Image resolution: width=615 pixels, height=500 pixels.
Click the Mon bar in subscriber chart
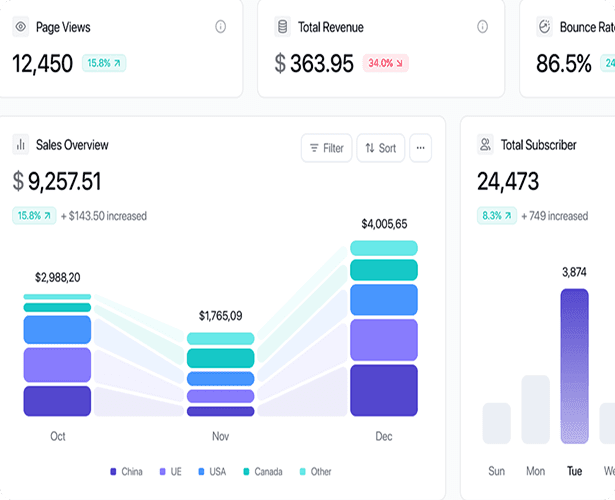tap(535, 409)
